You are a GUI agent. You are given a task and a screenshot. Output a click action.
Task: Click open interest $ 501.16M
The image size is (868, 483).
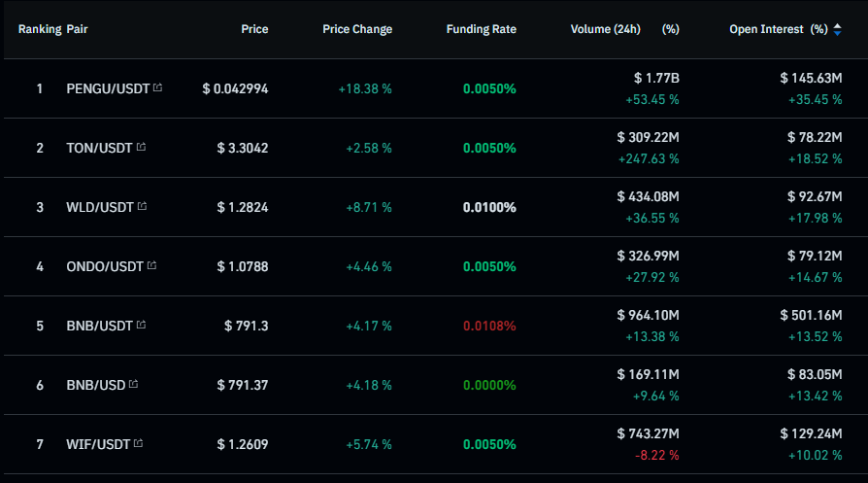tap(811, 315)
